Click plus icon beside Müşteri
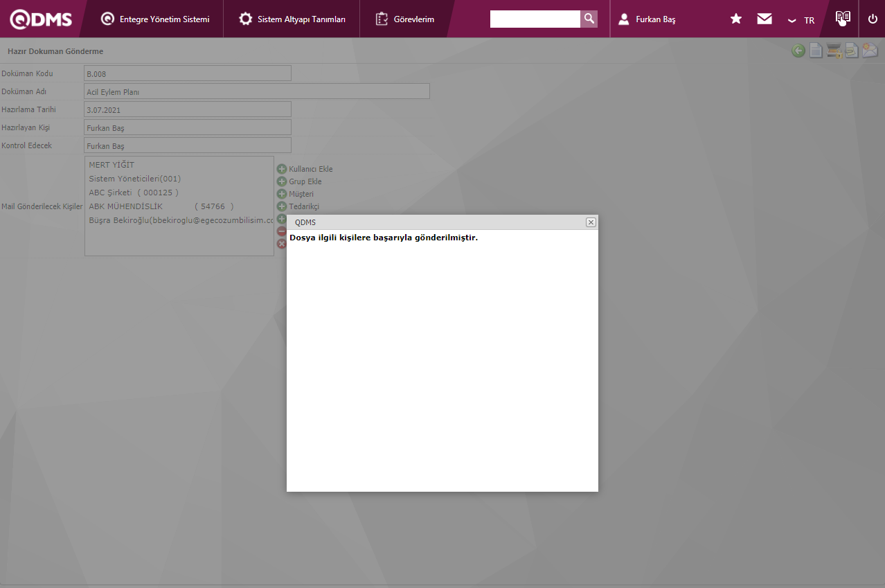Viewport: 885px width, 588px height. tap(282, 194)
